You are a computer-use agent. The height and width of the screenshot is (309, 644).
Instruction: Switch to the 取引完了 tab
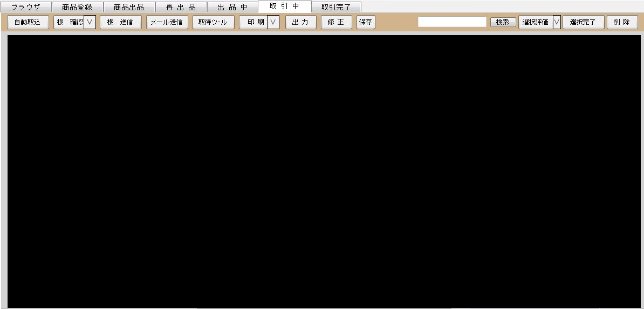pyautogui.click(x=337, y=7)
